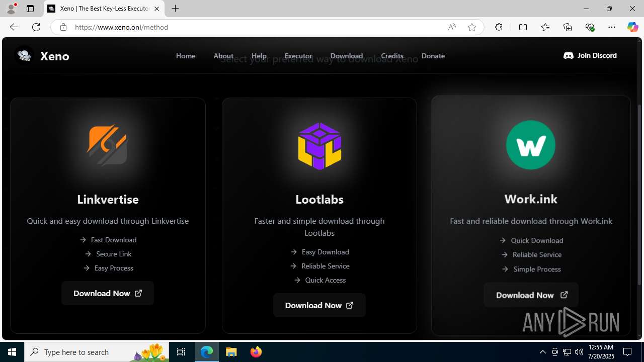Open the Credits nav item
This screenshot has width=644, height=362.
tap(392, 56)
